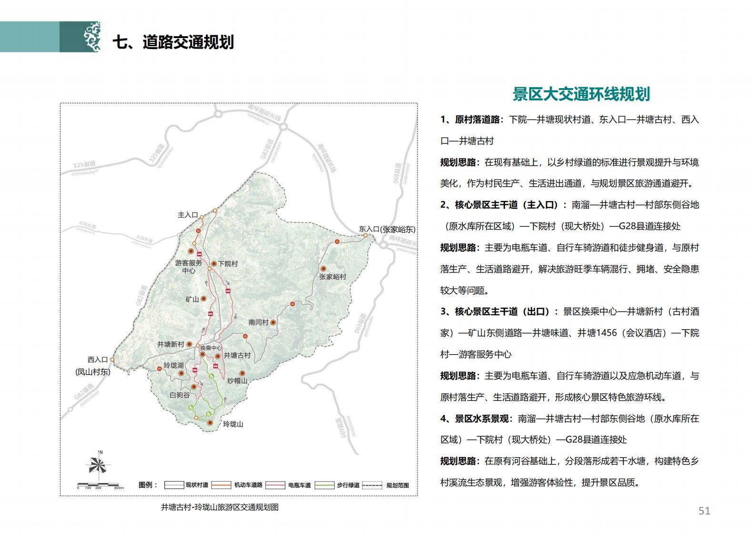
Task: Click the 规划范围 dashed legend swatch
Action: 372,485
